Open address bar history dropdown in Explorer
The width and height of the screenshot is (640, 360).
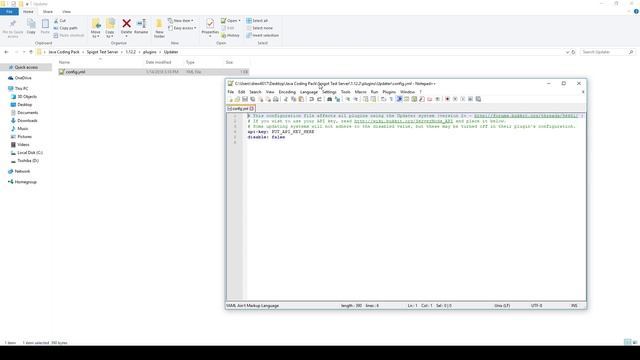click(x=567, y=52)
